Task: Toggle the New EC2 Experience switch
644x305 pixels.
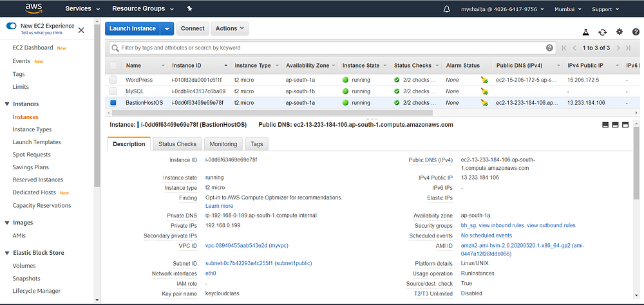Action: (x=12, y=26)
